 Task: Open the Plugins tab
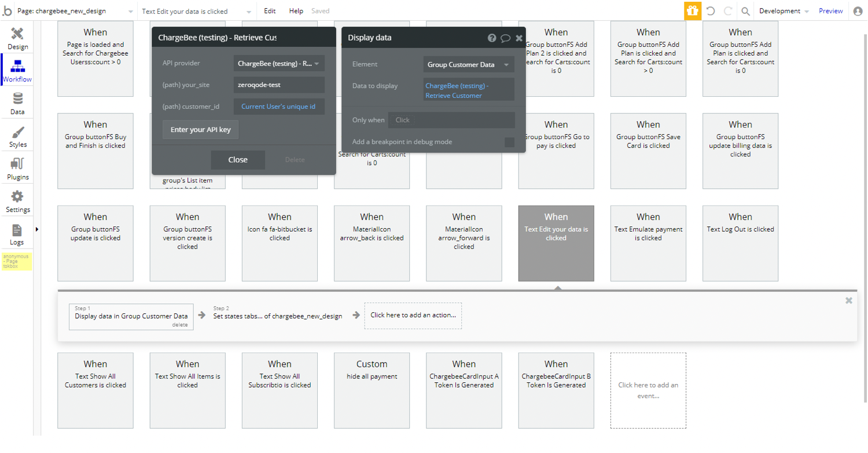pos(17,169)
